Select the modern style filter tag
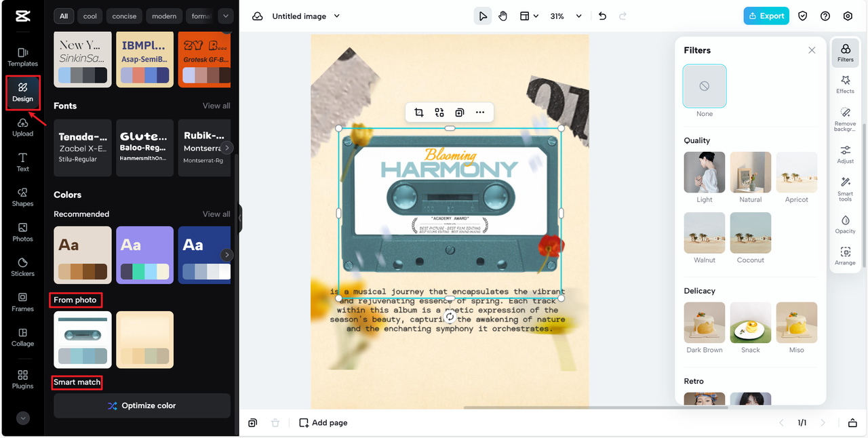Viewport: 868px width, 438px height. point(163,16)
